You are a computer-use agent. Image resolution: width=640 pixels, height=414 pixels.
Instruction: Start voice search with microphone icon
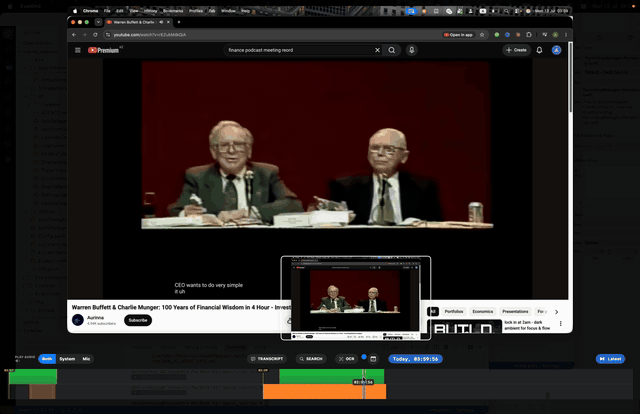411,50
